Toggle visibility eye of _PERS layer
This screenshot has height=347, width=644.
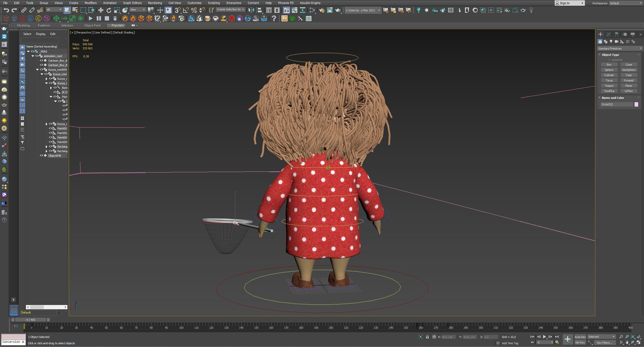(x=32, y=52)
